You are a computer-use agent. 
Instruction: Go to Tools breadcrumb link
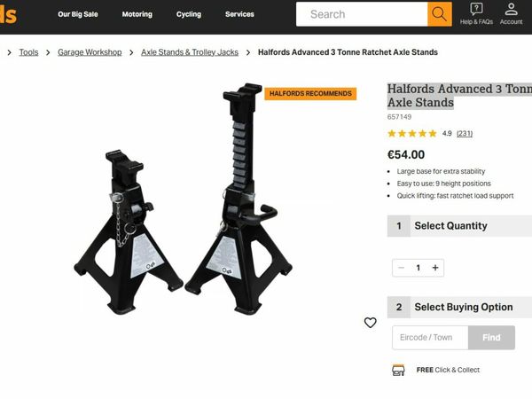pos(28,52)
